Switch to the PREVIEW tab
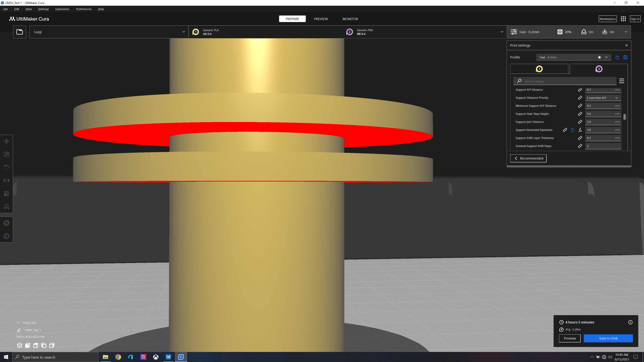The image size is (644, 362). click(x=321, y=19)
